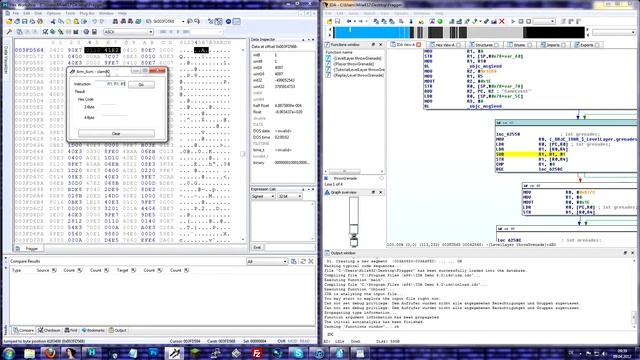Screen dimensions: 640x360
Task: Switch to the Bookmarks tab
Action: click(93, 330)
